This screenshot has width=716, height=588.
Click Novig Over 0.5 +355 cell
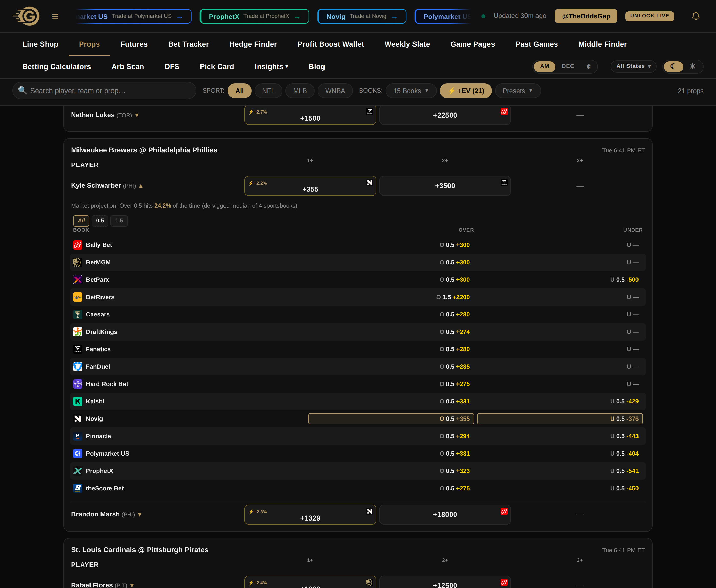click(x=391, y=419)
